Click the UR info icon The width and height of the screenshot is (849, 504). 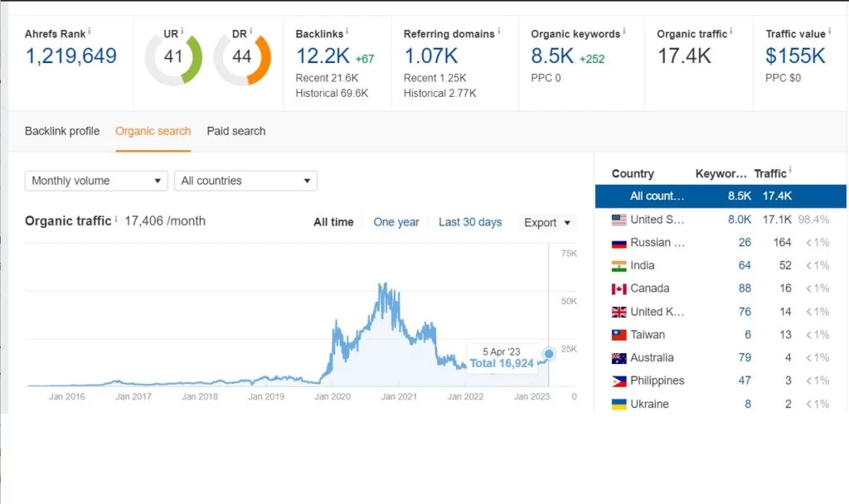click(182, 31)
